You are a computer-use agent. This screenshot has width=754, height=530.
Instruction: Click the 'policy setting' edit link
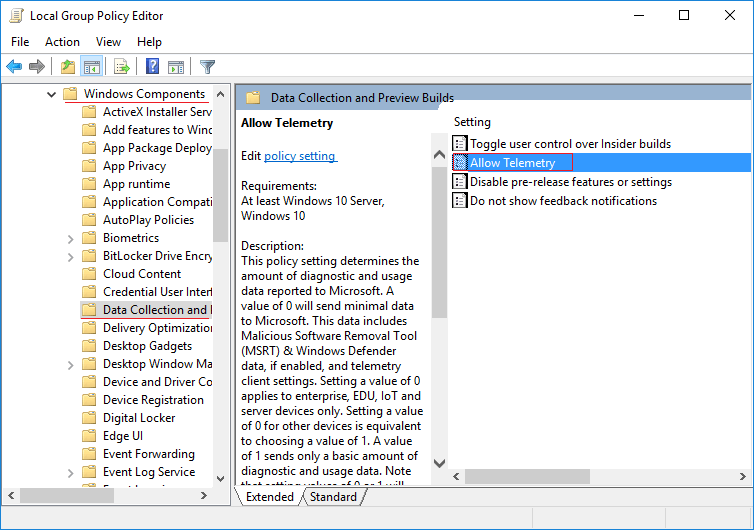(300, 156)
